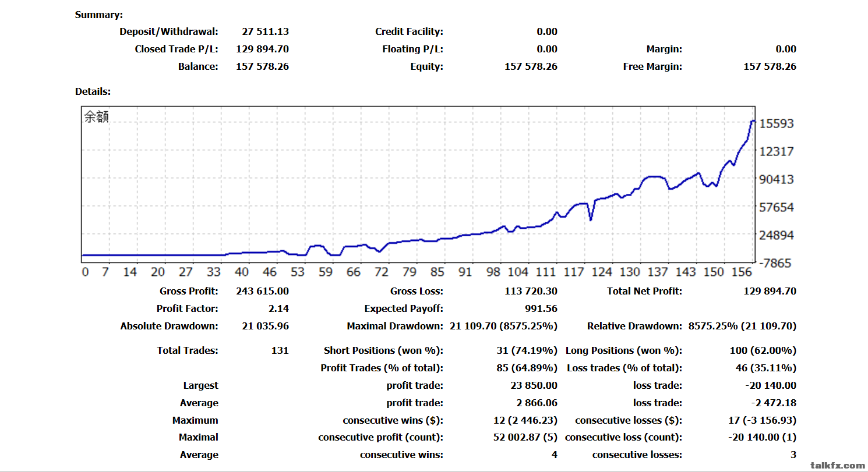The height and width of the screenshot is (472, 868).
Task: Click the largest loss trade value -20 140.00
Action: (771, 385)
